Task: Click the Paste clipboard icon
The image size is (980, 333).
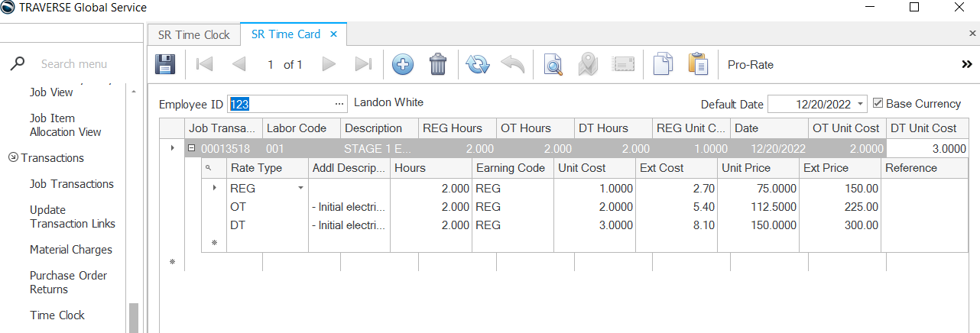Action: 697,65
